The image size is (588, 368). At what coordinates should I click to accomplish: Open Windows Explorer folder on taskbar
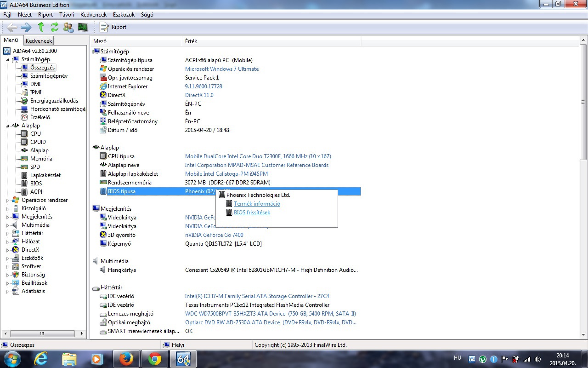click(69, 359)
